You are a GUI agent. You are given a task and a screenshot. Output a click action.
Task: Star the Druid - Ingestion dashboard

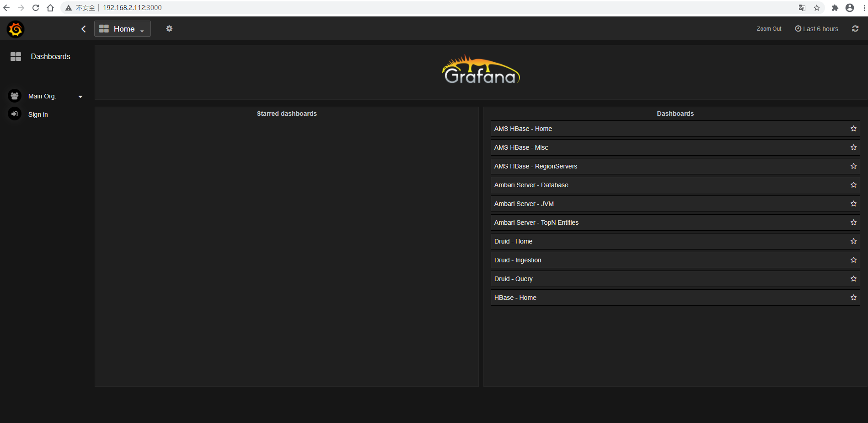click(x=853, y=260)
